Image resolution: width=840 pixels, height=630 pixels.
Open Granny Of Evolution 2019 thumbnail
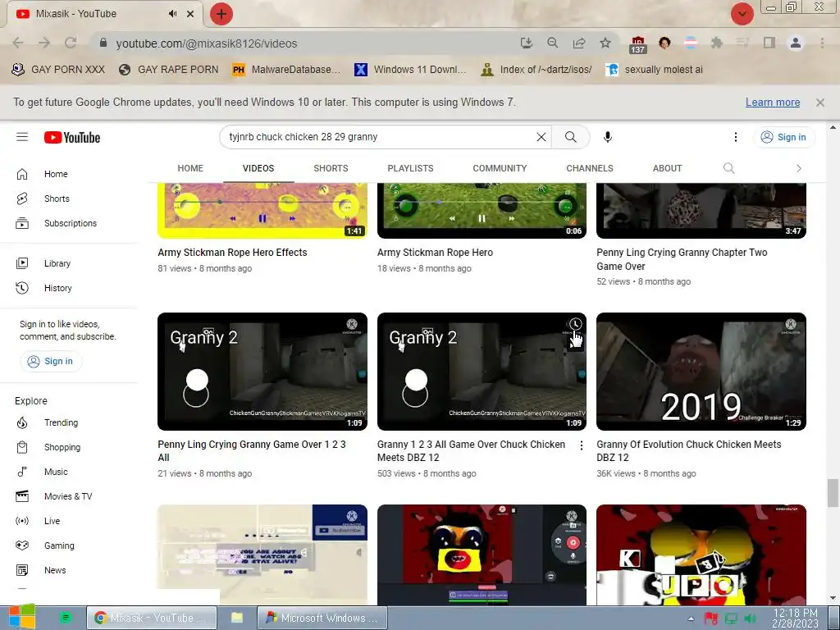701,372
